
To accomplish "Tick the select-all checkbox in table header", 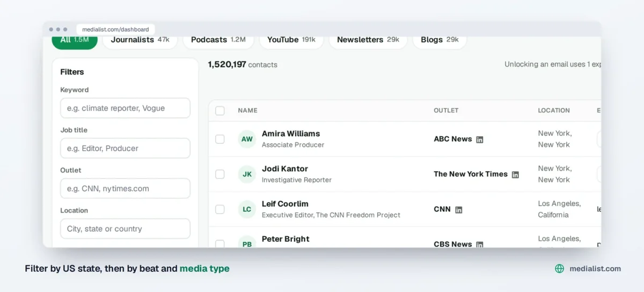I will (x=220, y=111).
